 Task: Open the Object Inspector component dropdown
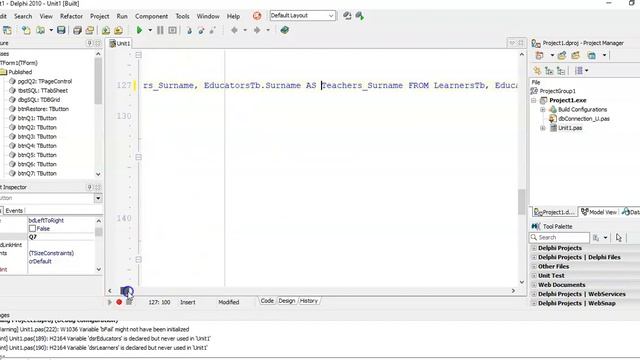click(x=98, y=198)
